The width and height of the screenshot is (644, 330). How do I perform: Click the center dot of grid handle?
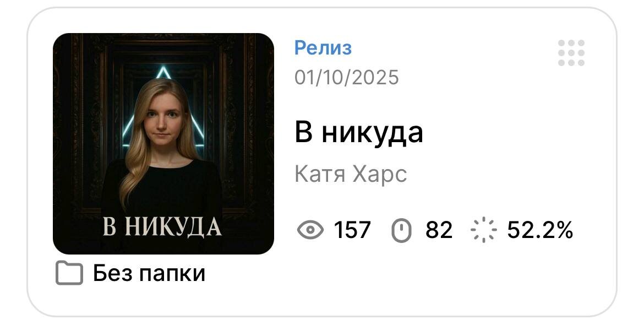coord(571,53)
